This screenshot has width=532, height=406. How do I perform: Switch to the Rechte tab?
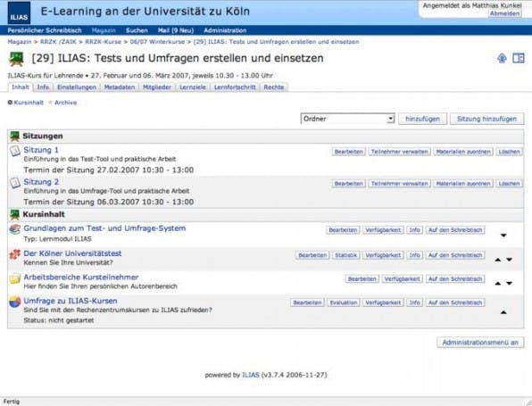[x=274, y=87]
